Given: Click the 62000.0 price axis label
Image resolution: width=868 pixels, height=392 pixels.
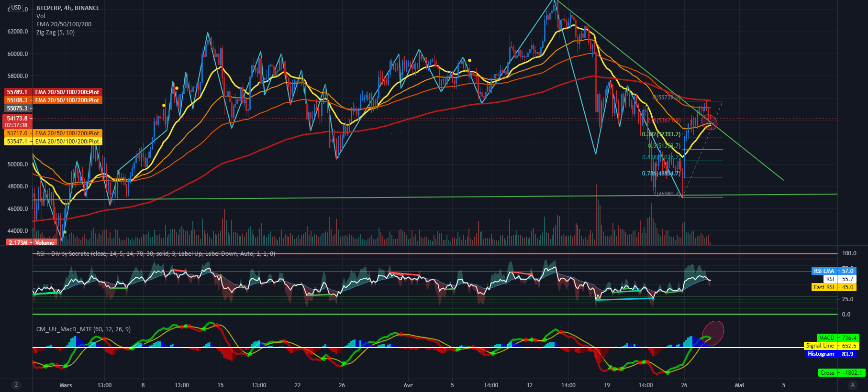Looking at the screenshot, I should click(18, 32).
